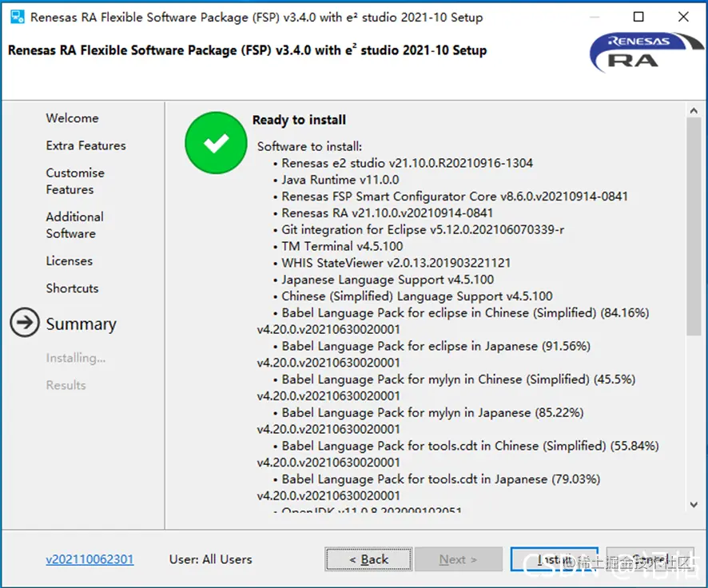Screen dimensions: 708x588
Task: Click the scrollbar down arrow
Action: 694,505
